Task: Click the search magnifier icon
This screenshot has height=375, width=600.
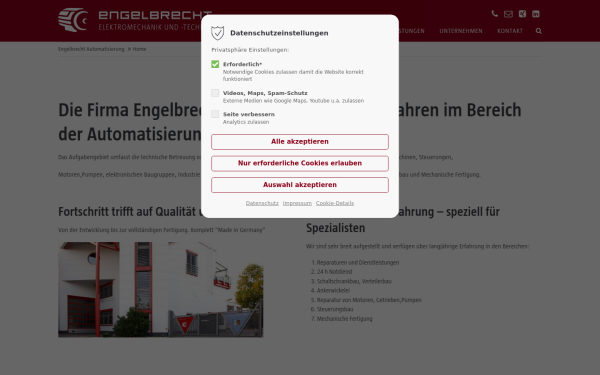Action: (x=539, y=31)
